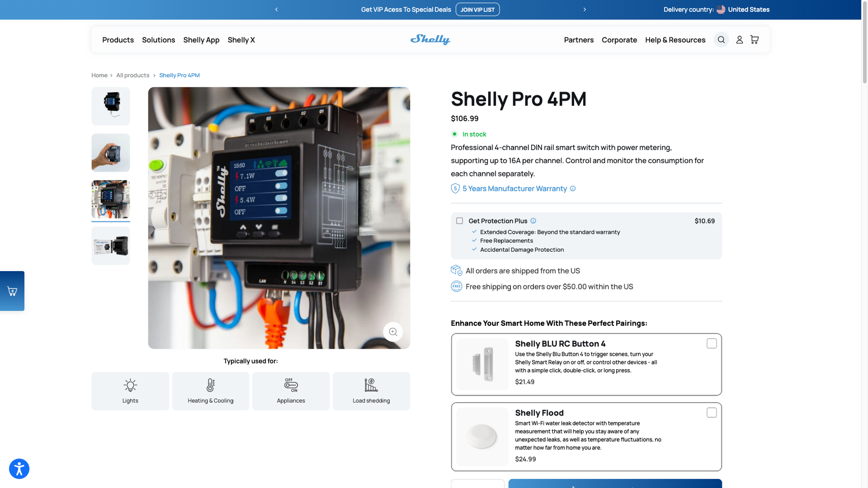
Task: Click the Shelly Pro 4PM breadcrumb
Action: pyautogui.click(x=179, y=75)
